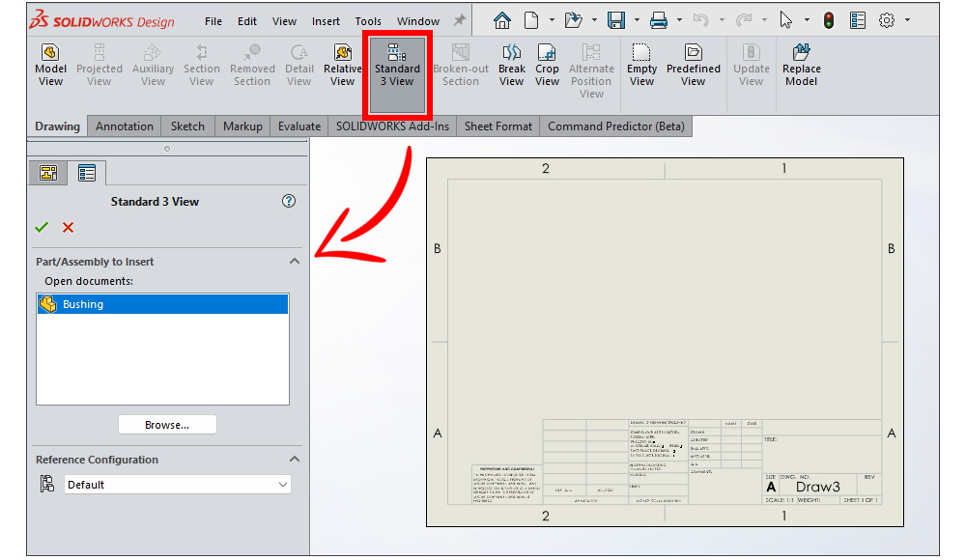Click the Replace Model tool
Screen dimensions: 966x560
(802, 65)
